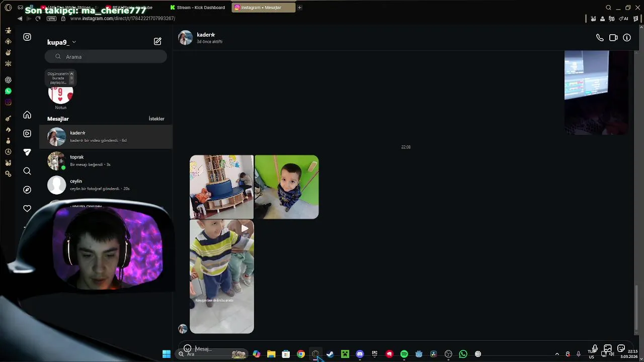The width and height of the screenshot is (644, 362).
Task: Go to Instagram Home feed icon
Action: click(27, 115)
